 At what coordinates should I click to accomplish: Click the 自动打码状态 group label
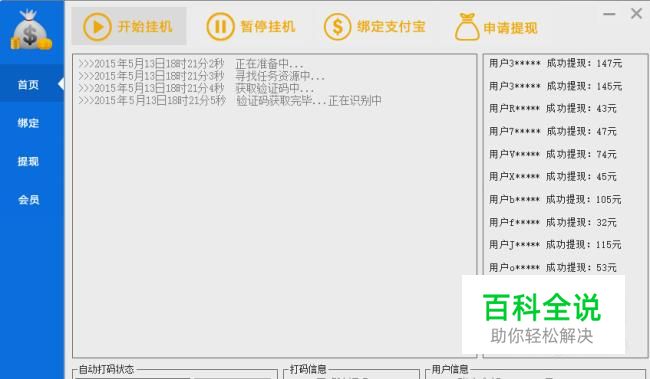[106, 369]
